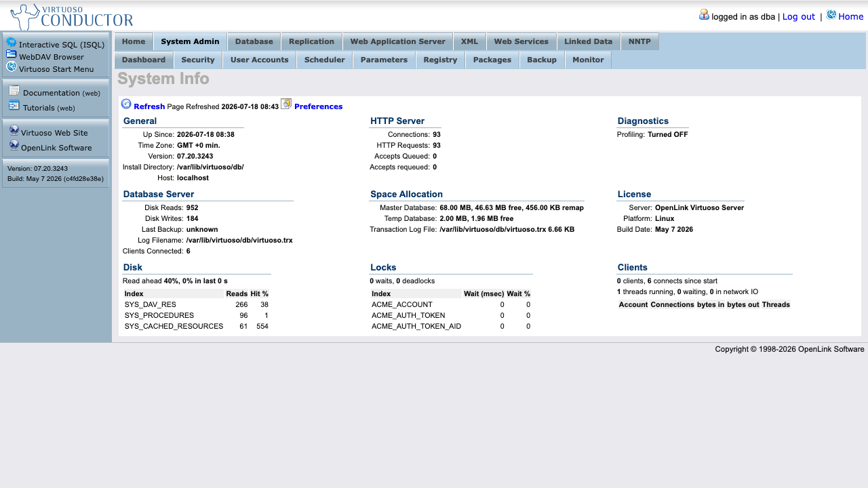Viewport: 868px width, 488px height.
Task: Open the XML tab
Action: (x=469, y=41)
